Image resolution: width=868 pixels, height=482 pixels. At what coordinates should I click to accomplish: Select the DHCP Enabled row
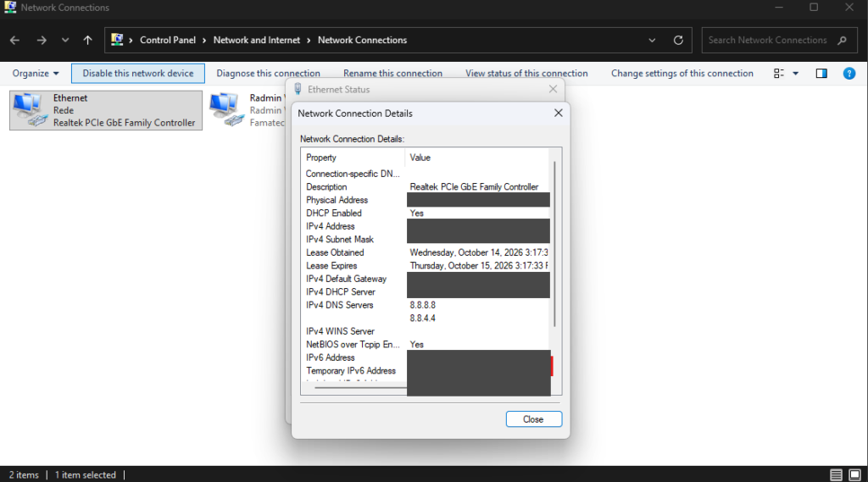(426, 213)
